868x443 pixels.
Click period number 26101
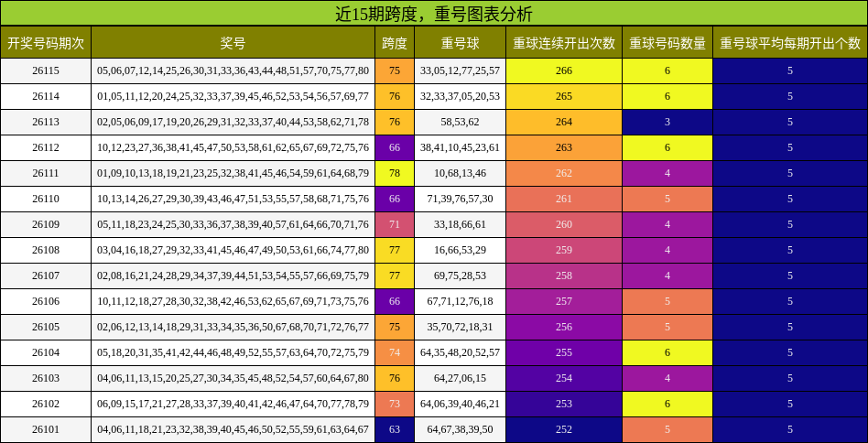(x=46, y=429)
